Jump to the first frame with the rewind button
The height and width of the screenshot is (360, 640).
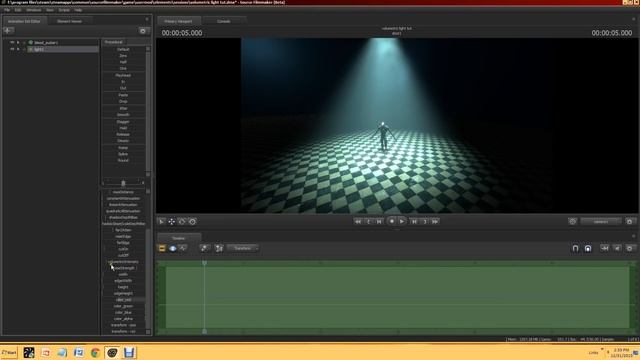[x=358, y=221]
